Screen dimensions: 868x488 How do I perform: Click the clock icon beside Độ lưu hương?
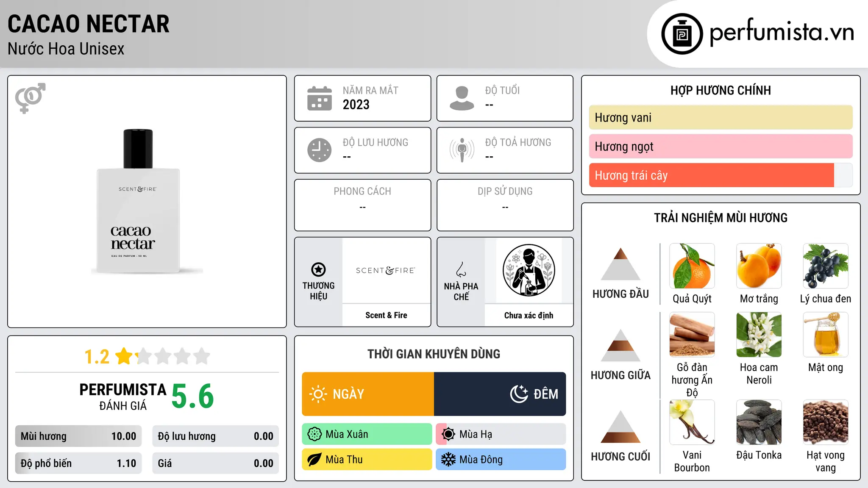coord(320,150)
